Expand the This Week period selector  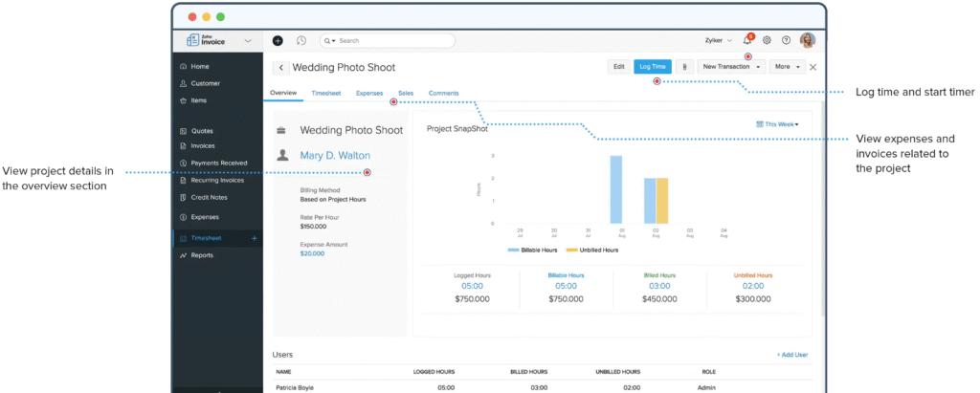point(776,124)
